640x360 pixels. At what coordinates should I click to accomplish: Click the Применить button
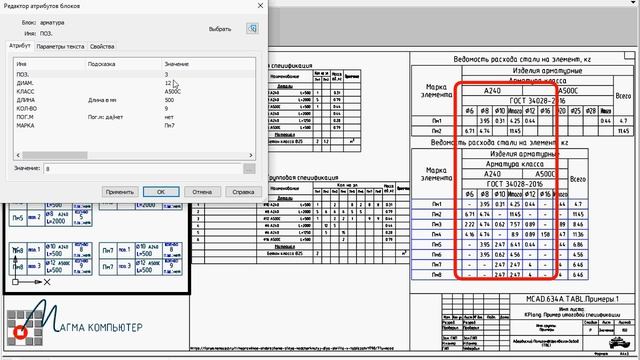pyautogui.click(x=120, y=192)
